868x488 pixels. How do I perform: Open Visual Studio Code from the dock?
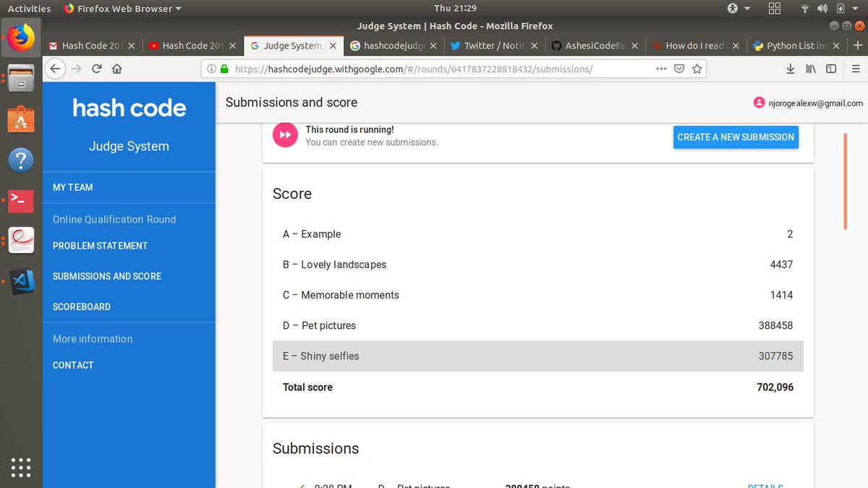21,281
